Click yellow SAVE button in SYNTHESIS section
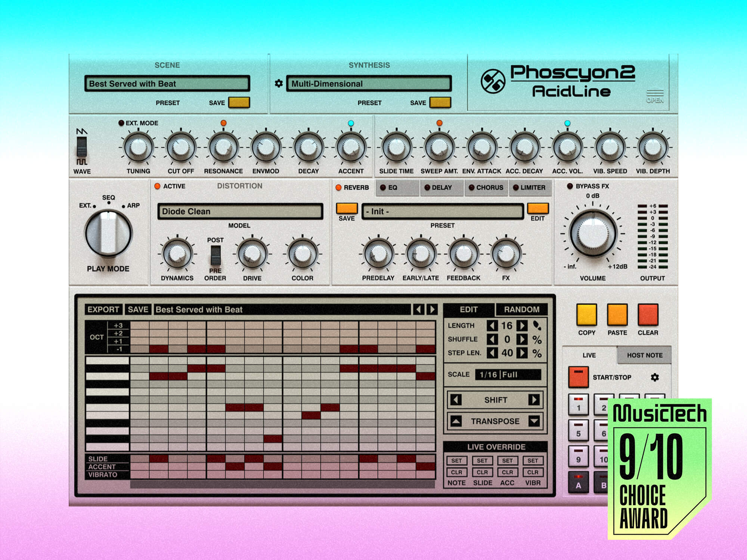The width and height of the screenshot is (747, 560). pos(440,102)
